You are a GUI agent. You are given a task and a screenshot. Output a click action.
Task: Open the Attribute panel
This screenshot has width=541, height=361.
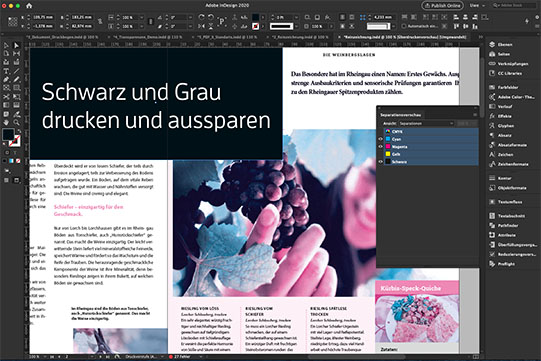[x=502, y=235]
